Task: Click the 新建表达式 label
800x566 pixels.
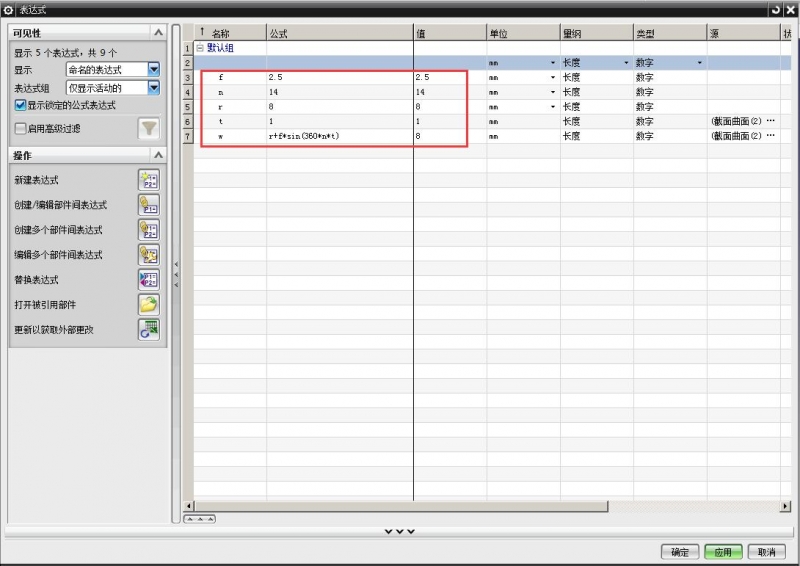Action: click(36, 180)
